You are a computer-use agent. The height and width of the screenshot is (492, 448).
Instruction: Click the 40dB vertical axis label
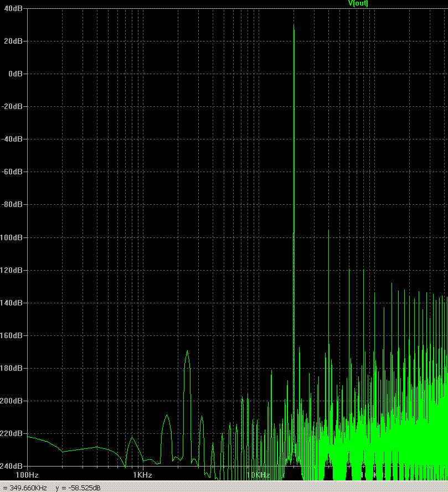pyautogui.click(x=13, y=9)
